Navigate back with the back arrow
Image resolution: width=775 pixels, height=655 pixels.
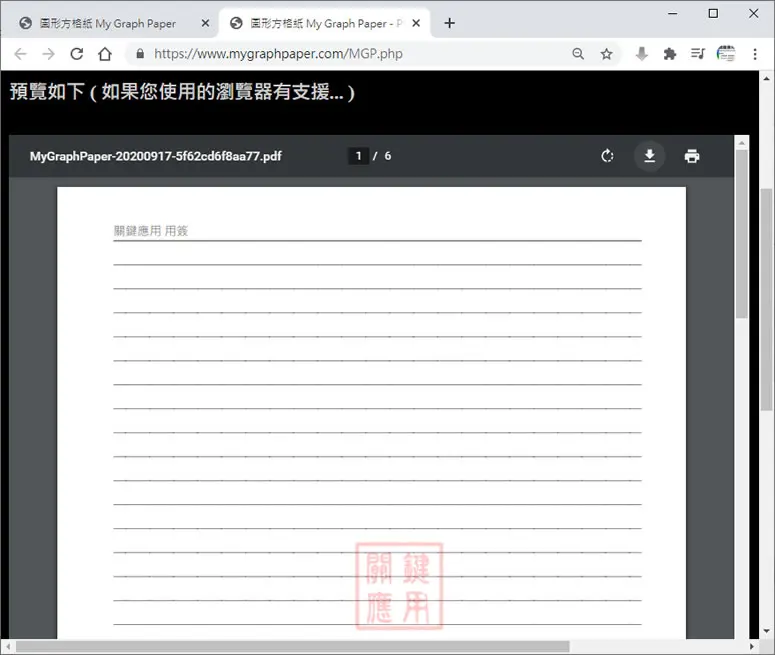(x=20, y=53)
